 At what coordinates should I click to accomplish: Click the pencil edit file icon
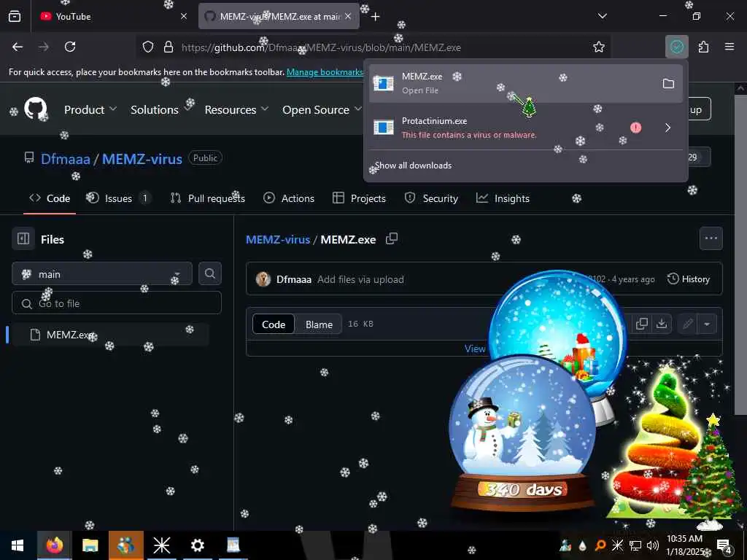[x=687, y=324]
